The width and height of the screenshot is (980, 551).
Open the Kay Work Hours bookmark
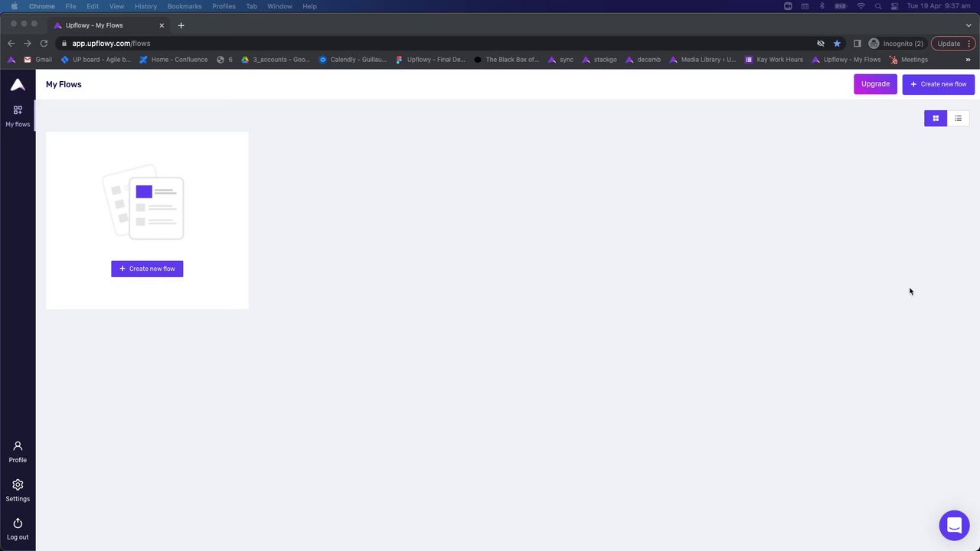pos(774,60)
